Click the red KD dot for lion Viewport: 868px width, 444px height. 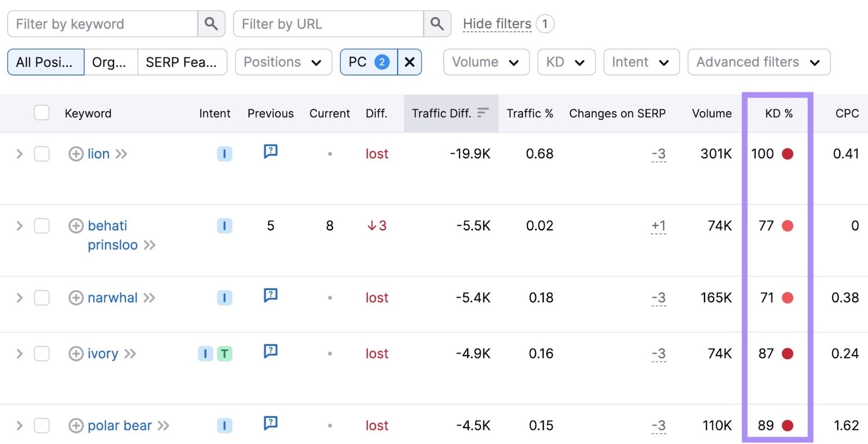pos(788,154)
